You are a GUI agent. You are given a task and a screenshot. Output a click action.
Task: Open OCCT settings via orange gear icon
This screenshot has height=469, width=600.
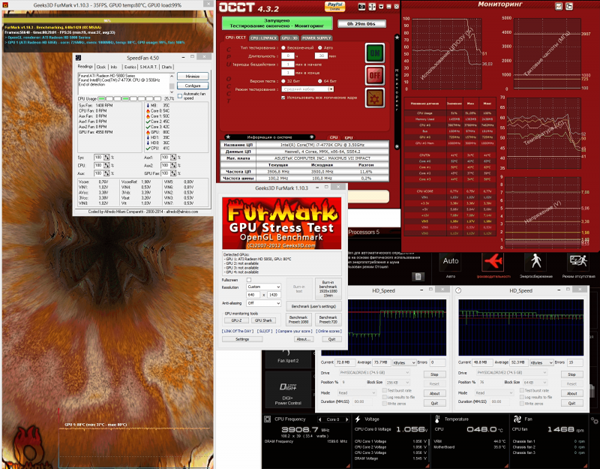[x=375, y=98]
